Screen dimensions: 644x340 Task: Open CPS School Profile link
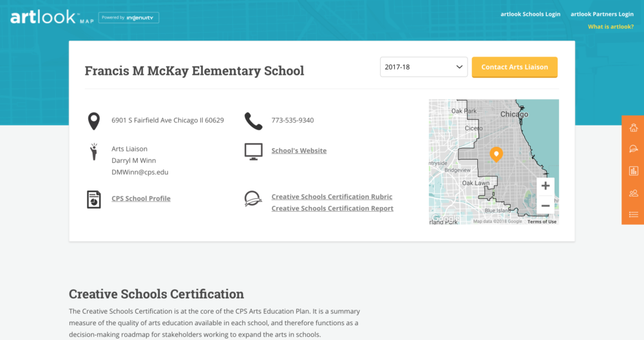tap(141, 198)
